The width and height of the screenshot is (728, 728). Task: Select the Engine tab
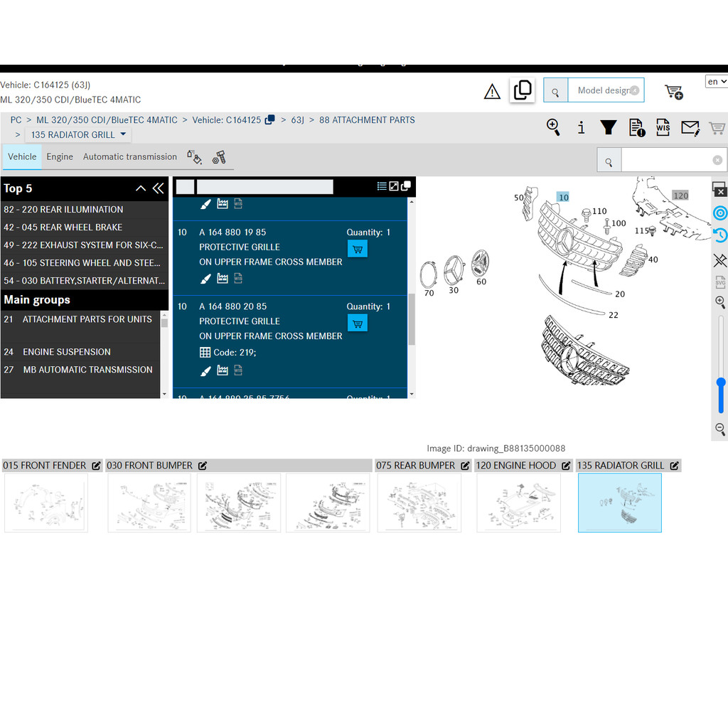[x=60, y=156]
